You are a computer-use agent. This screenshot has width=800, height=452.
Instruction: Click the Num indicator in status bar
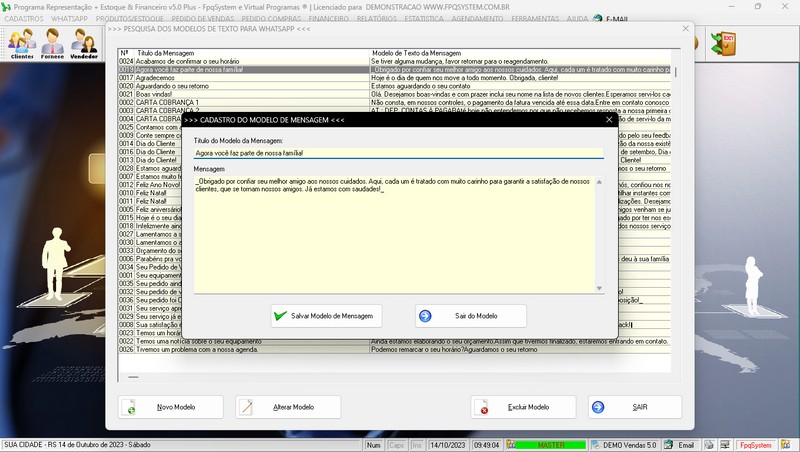[x=373, y=445]
